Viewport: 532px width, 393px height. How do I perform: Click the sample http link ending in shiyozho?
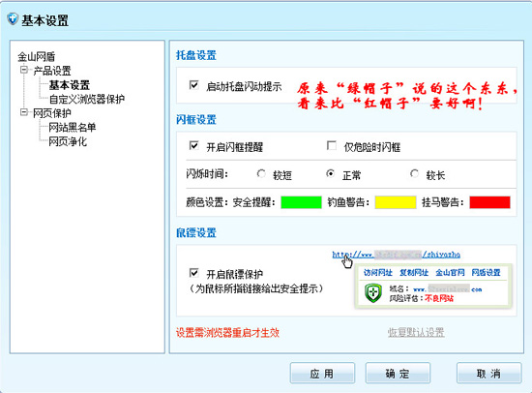coord(396,255)
